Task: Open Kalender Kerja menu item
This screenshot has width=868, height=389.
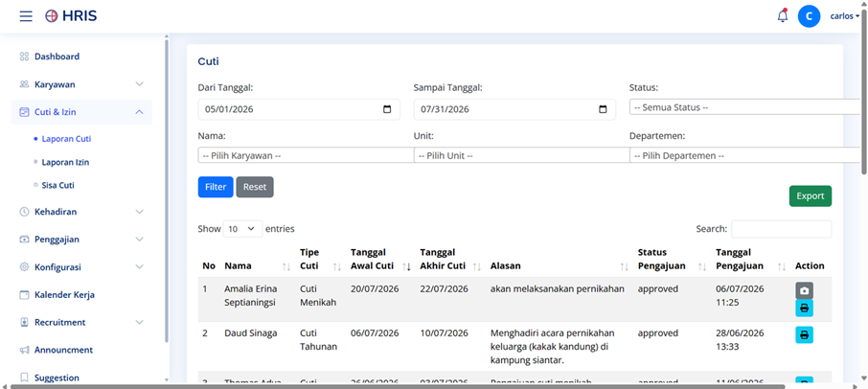Action: [64, 294]
